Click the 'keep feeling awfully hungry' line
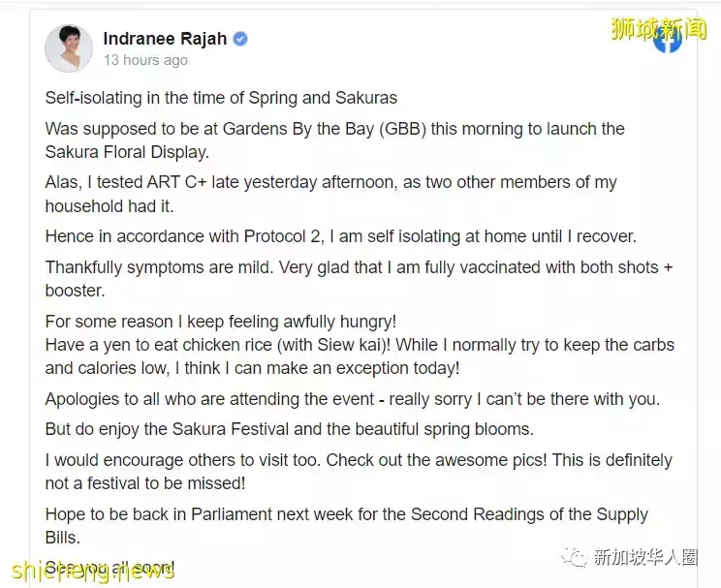This screenshot has width=721, height=588. click(221, 322)
